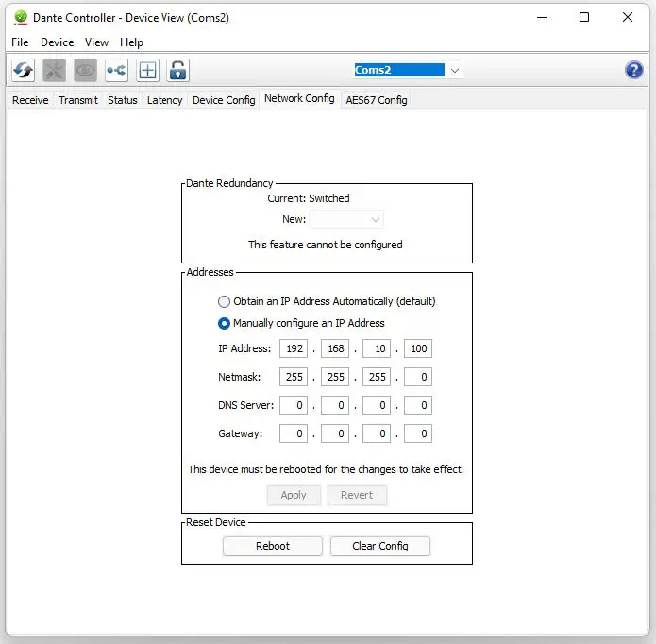Switch to the Device Config tab
Image resolution: width=656 pixels, height=644 pixels.
pos(224,100)
